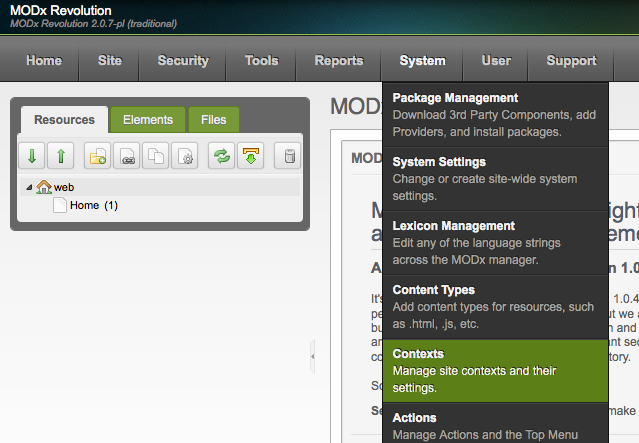Open the Home menu
The width and height of the screenshot is (639, 443).
pos(44,60)
